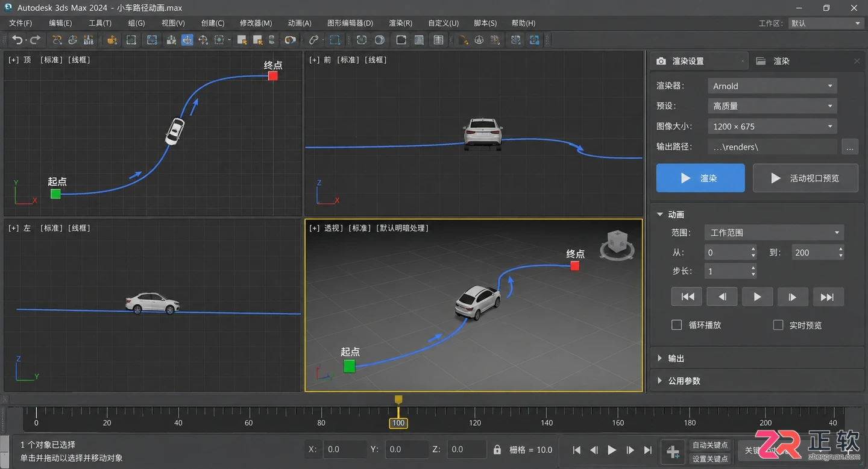Open the 文件(F) menu
This screenshot has width=868, height=469.
(x=20, y=23)
